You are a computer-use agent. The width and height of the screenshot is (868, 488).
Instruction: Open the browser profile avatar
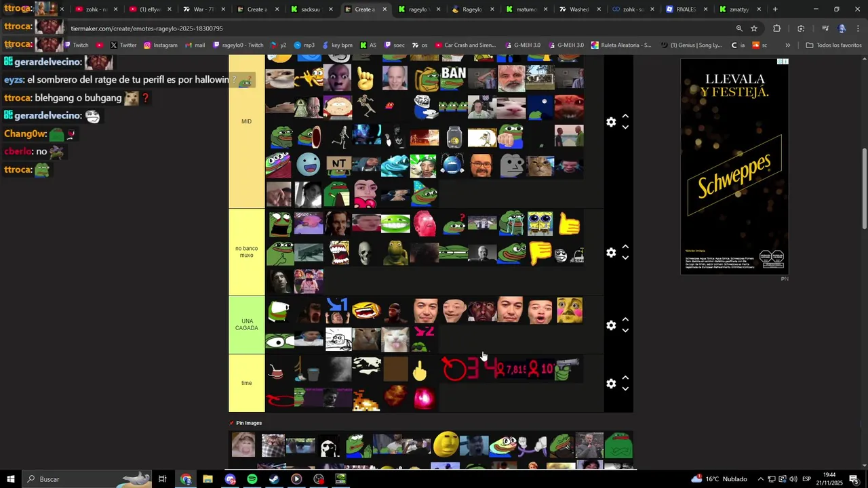[x=842, y=28]
